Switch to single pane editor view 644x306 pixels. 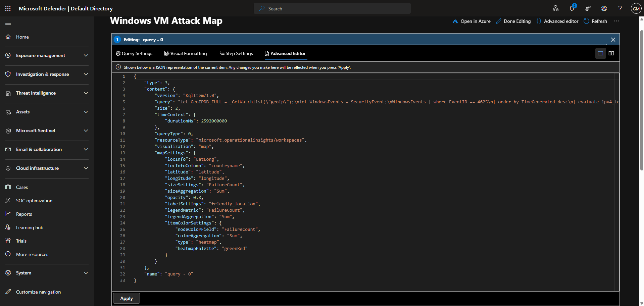coord(601,53)
